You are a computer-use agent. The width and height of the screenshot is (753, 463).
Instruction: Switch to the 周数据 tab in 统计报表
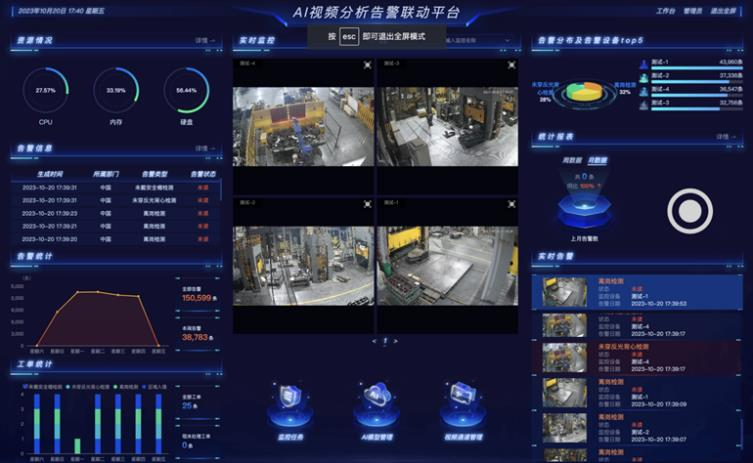[572, 159]
